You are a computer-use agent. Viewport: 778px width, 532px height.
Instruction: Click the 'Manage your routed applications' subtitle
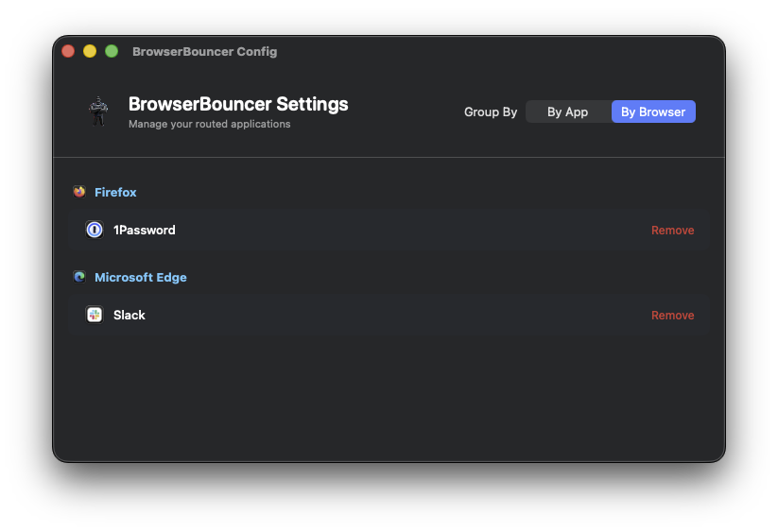(x=209, y=124)
